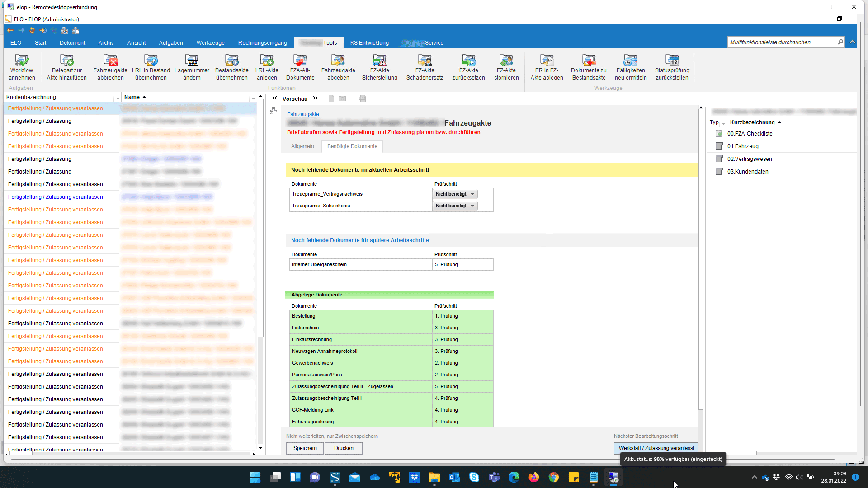Screen dimensions: 868x488
Task: Click the FZA-Alt-Dokumente icon
Action: coord(300,60)
